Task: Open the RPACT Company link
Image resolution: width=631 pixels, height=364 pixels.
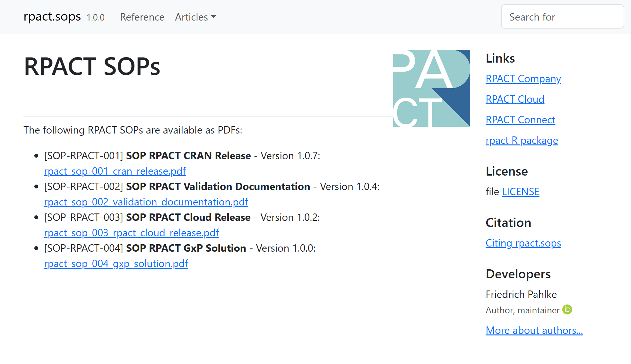Action: (x=523, y=79)
